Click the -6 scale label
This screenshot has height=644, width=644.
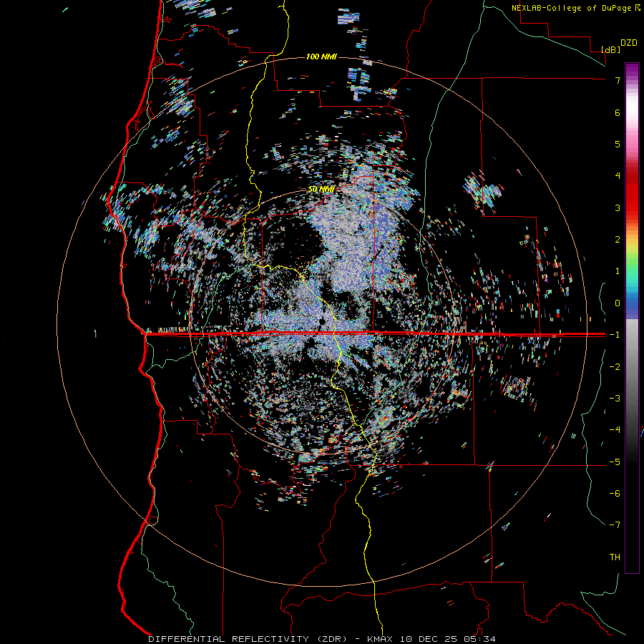[x=615, y=494]
